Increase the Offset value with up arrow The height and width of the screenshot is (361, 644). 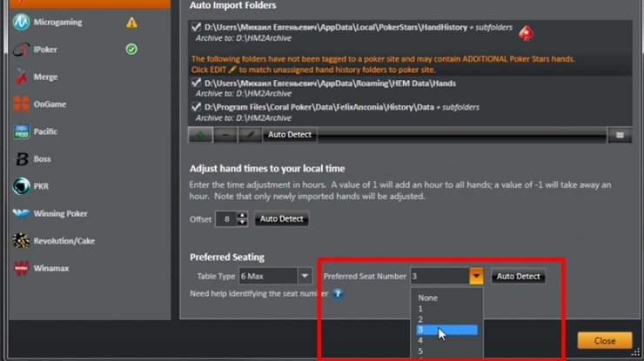point(242,215)
